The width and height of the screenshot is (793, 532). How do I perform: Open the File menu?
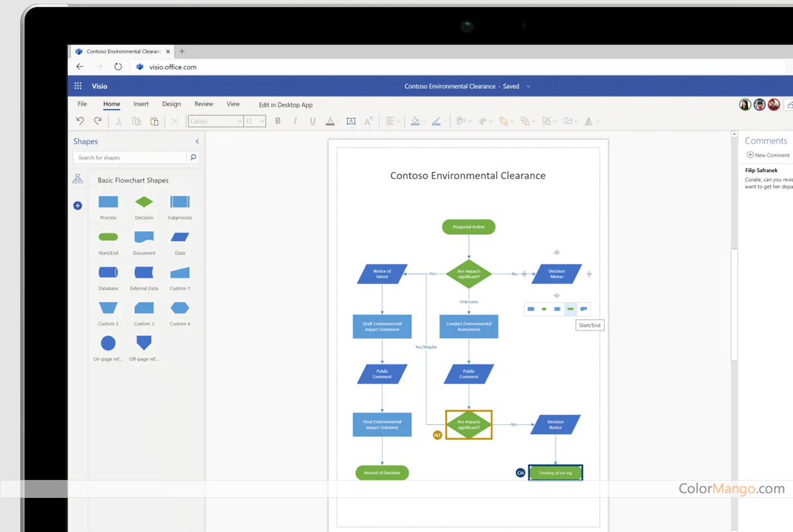tap(83, 104)
